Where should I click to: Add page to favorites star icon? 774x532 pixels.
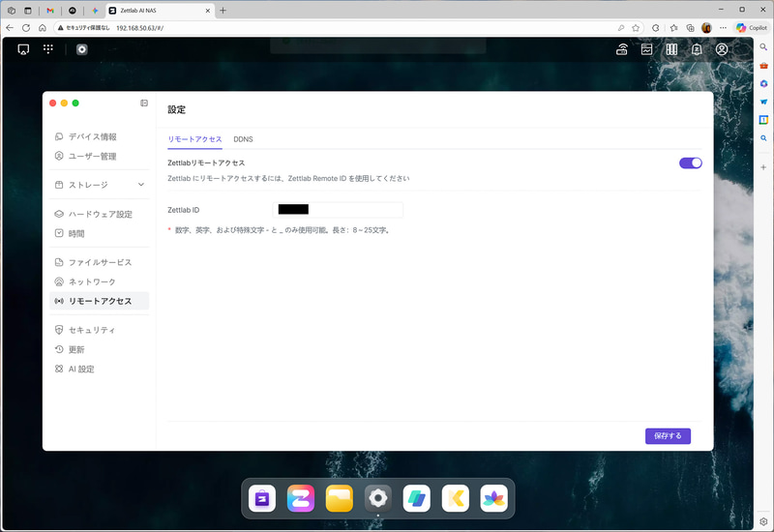636,28
